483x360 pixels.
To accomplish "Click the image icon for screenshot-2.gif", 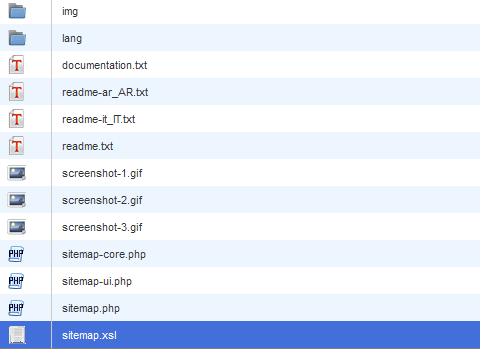I will [x=17, y=200].
